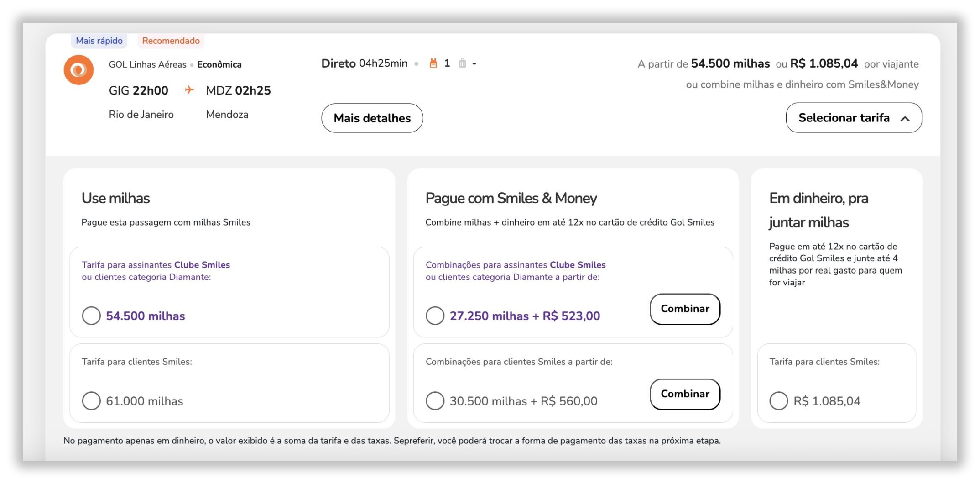Choose 30.500 milhas + R$ 560,00 option
The image size is (980, 484).
[435, 401]
